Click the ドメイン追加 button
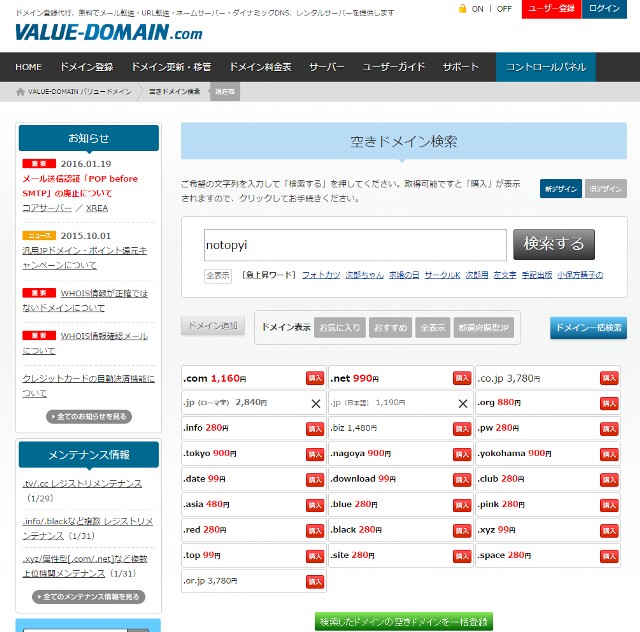This screenshot has width=640, height=632. coord(213,326)
